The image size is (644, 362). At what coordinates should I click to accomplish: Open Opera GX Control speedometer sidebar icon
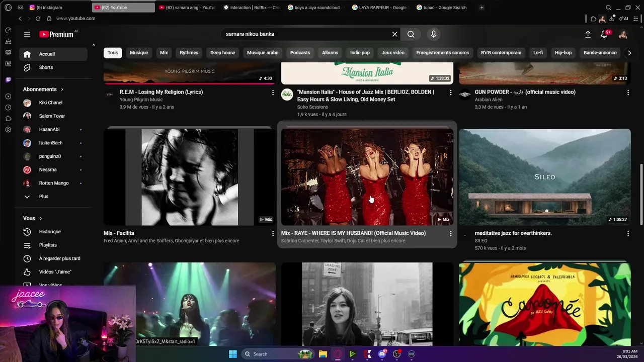coord(8,30)
